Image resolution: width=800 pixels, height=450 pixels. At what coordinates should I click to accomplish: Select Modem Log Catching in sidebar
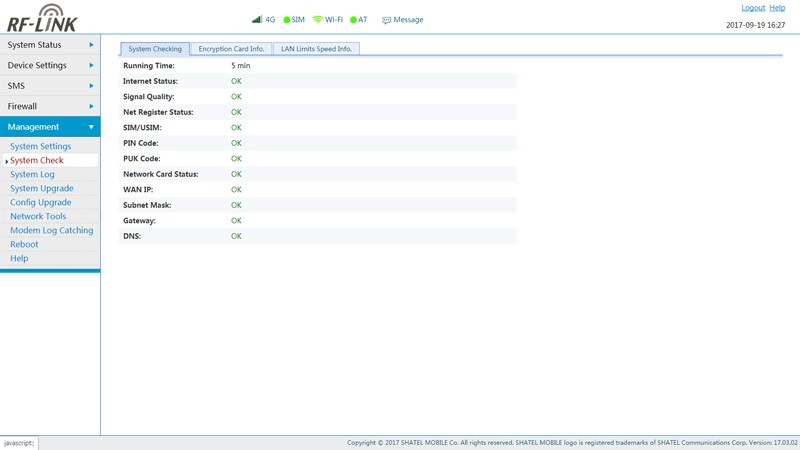pyautogui.click(x=51, y=230)
